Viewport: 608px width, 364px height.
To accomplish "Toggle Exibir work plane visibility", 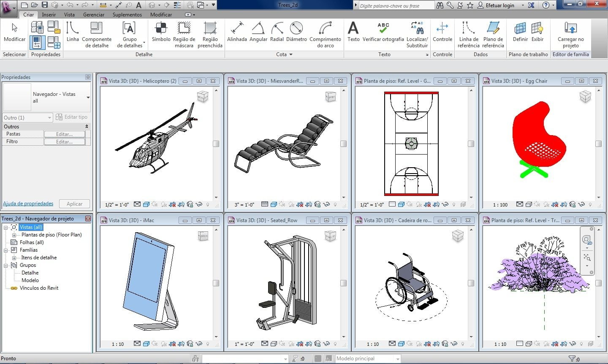I will 537,33.
